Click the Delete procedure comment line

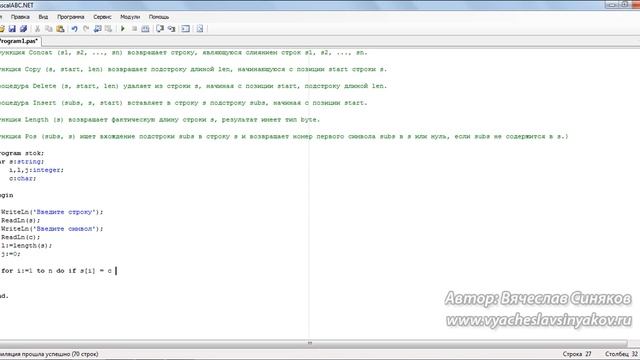193,86
